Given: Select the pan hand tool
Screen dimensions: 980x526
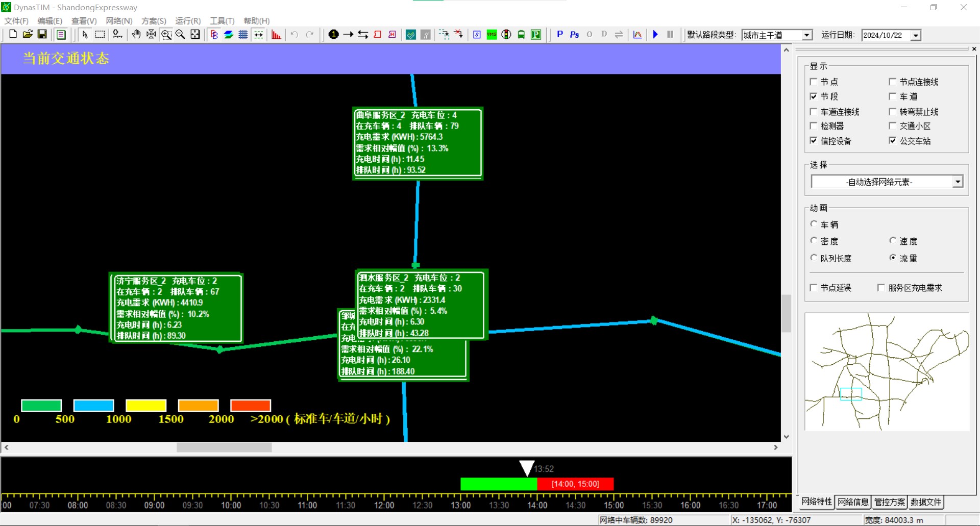Looking at the screenshot, I should (136, 34).
